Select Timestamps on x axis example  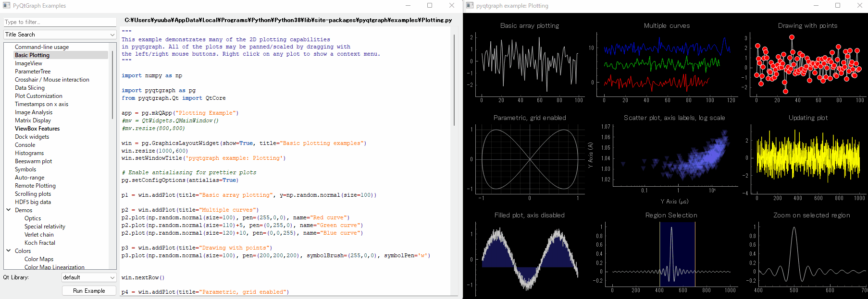pyautogui.click(x=41, y=104)
